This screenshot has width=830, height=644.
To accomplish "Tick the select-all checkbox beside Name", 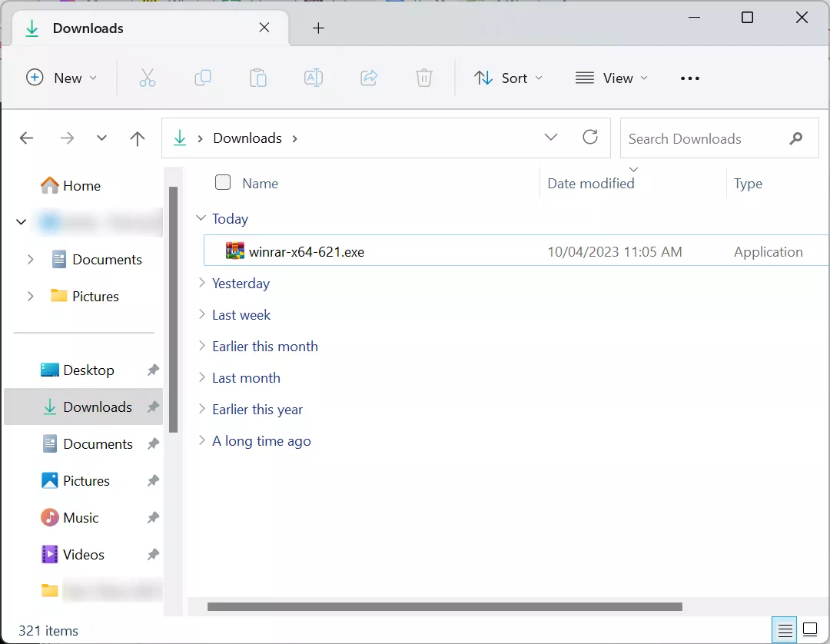I will (223, 182).
